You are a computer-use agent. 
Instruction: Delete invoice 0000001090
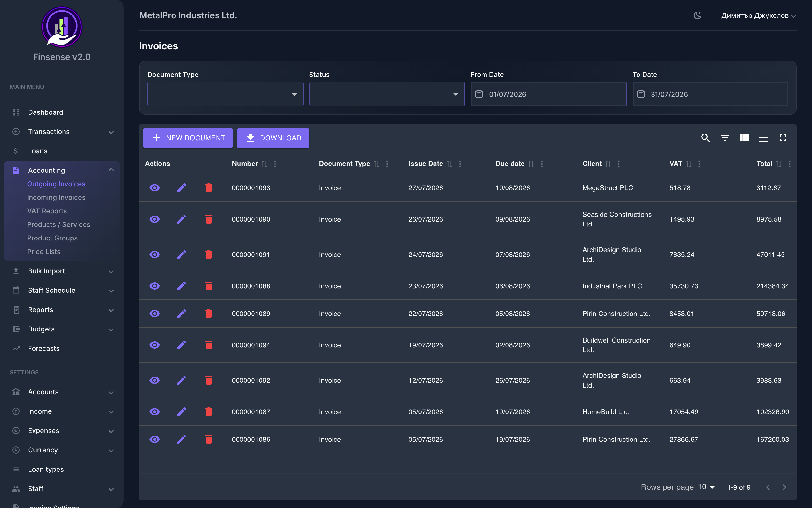coord(209,219)
